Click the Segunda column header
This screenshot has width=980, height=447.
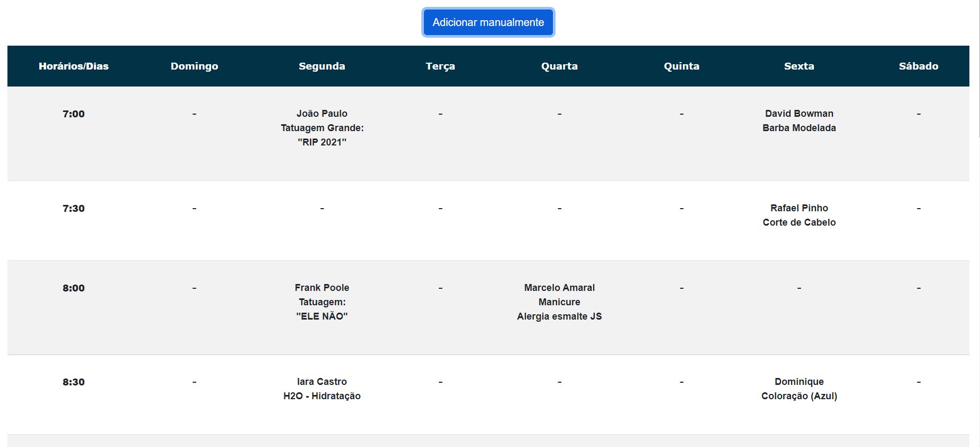click(x=322, y=66)
